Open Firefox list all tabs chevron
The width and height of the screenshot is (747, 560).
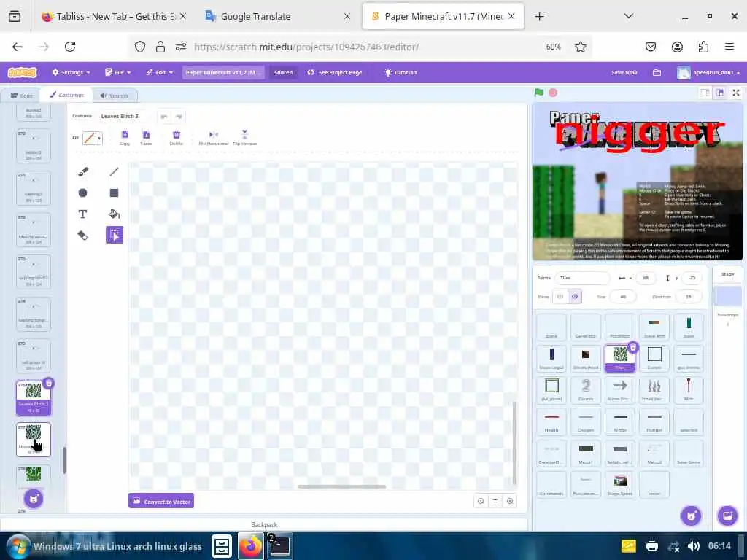coord(628,16)
